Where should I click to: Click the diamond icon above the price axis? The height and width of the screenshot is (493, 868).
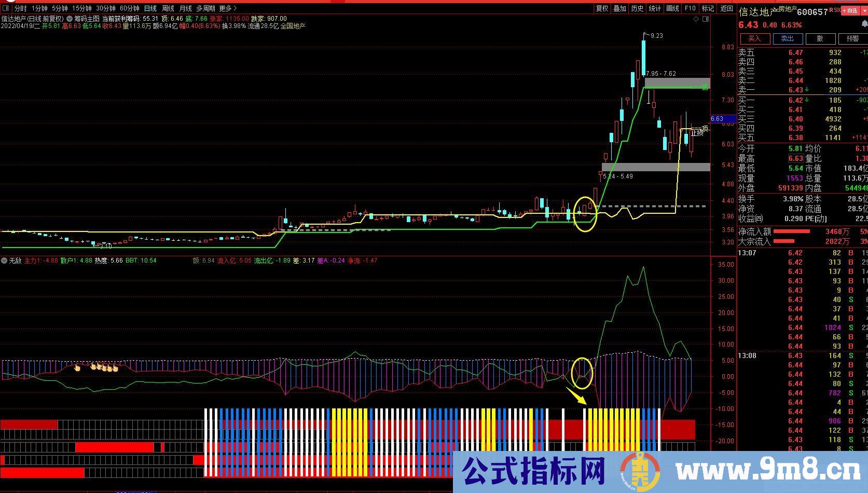[696, 19]
